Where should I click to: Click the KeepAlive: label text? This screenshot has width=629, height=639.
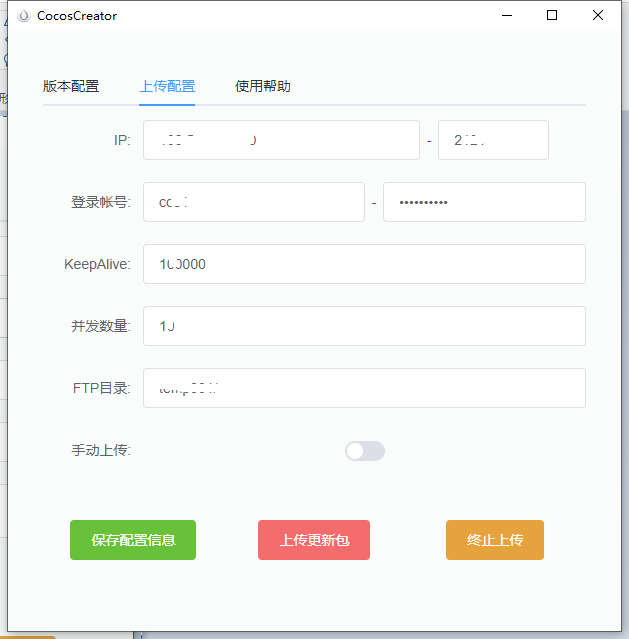[97, 264]
